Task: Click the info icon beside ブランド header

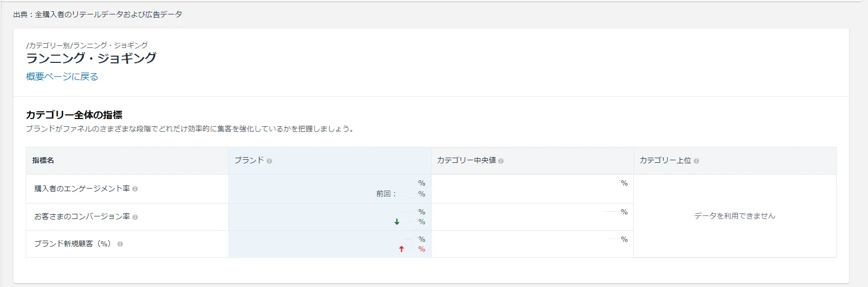Action: click(269, 161)
